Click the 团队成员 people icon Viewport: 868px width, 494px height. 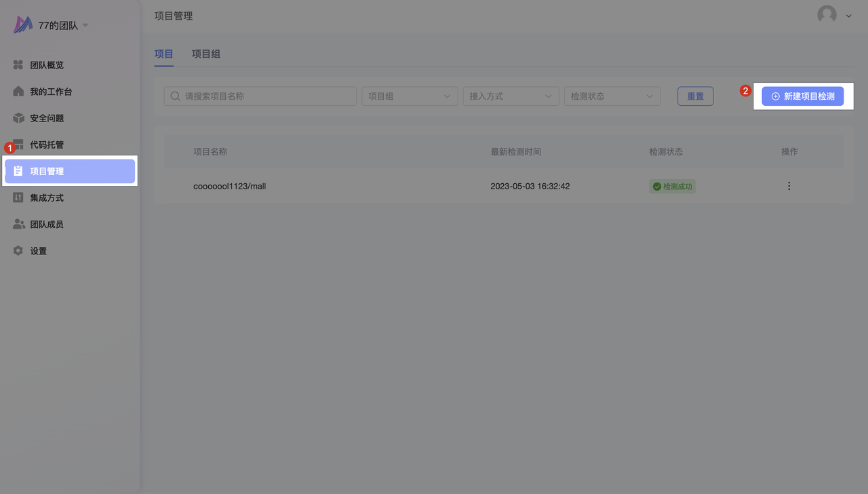(19, 224)
